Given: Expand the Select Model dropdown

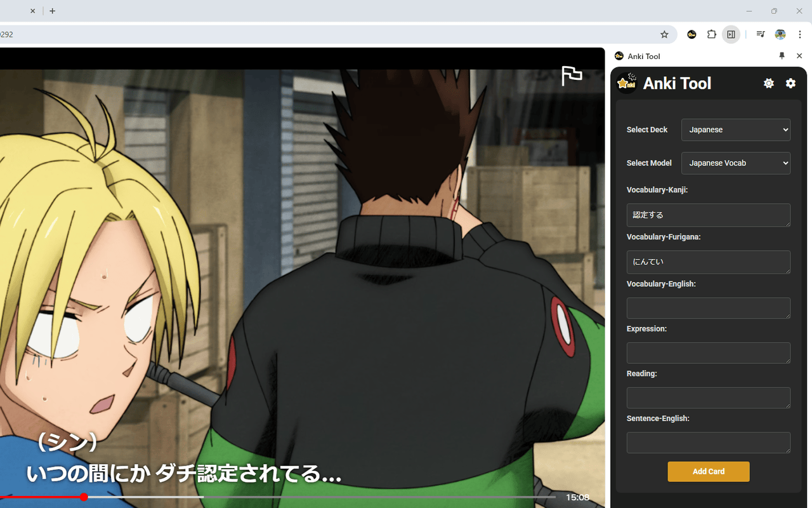Looking at the screenshot, I should [x=736, y=163].
